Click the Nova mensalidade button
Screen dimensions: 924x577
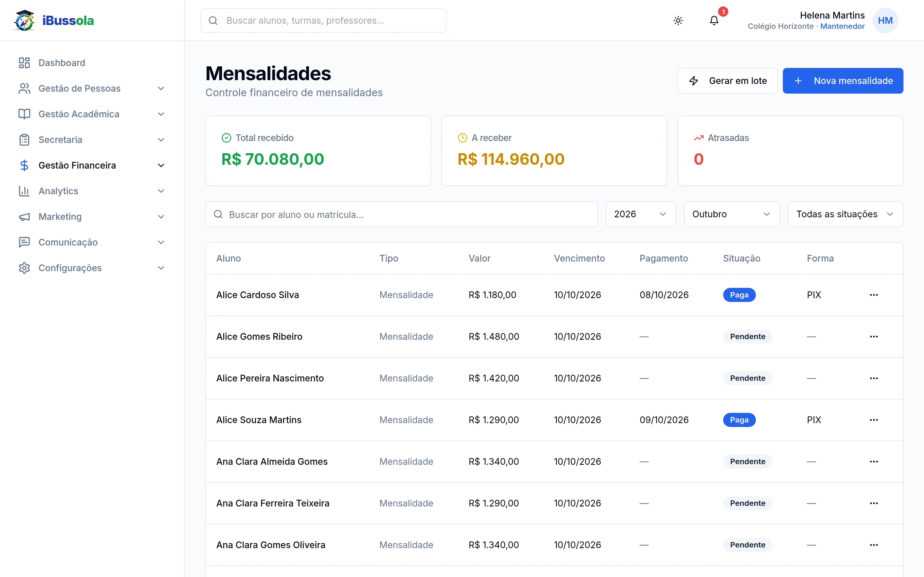843,81
